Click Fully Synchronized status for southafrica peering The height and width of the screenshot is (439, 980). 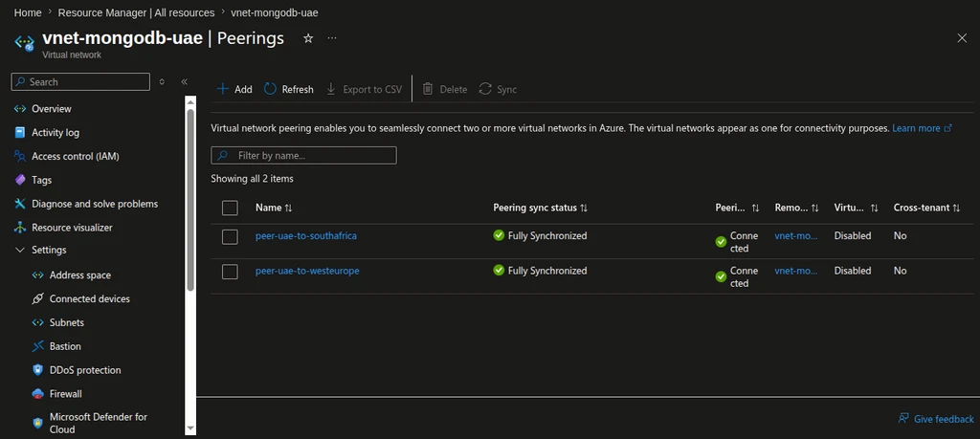click(540, 236)
